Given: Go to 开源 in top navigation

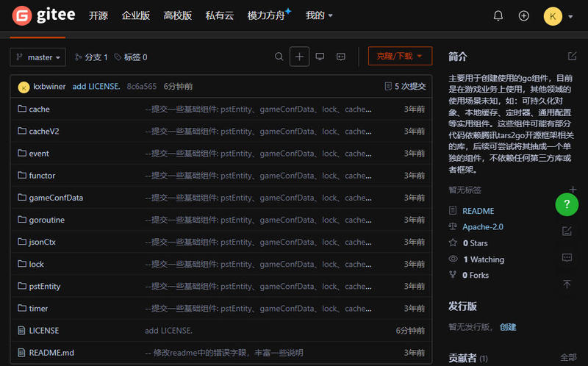Looking at the screenshot, I should [98, 15].
